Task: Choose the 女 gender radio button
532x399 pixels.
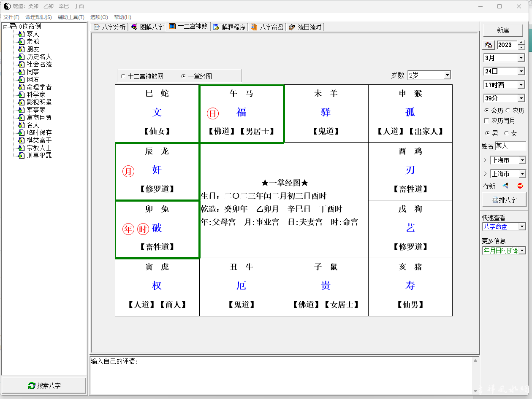Action: point(506,133)
